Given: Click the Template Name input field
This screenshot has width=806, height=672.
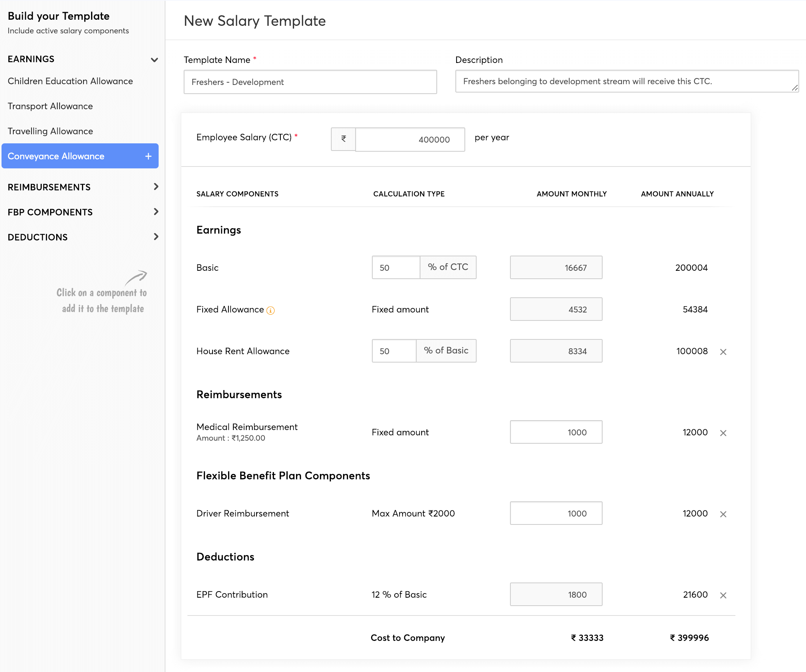Looking at the screenshot, I should point(310,82).
